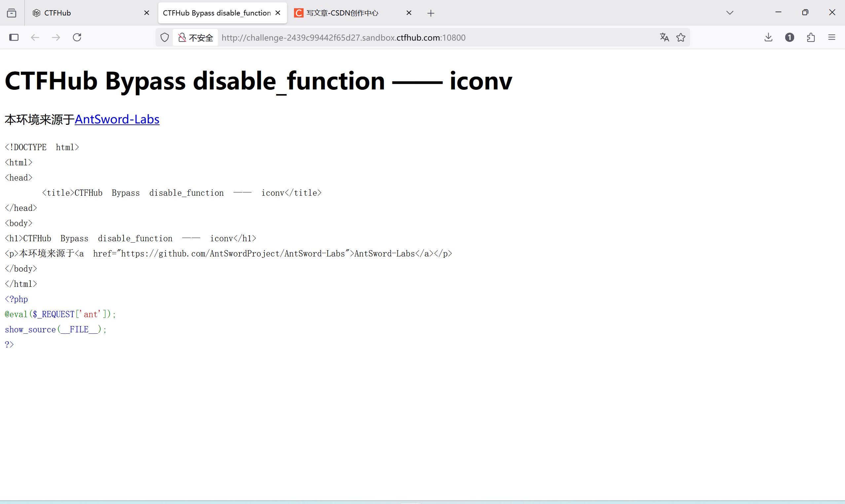This screenshot has height=504, width=845.
Task: Click the page heading ending in iconv
Action: coord(258,81)
